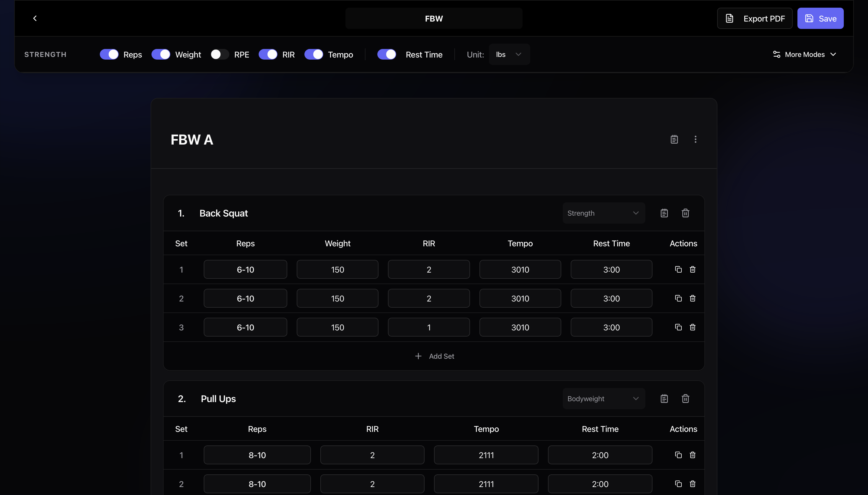This screenshot has height=495, width=868.
Task: Duplicate Pull Ups set 1
Action: pyautogui.click(x=678, y=455)
